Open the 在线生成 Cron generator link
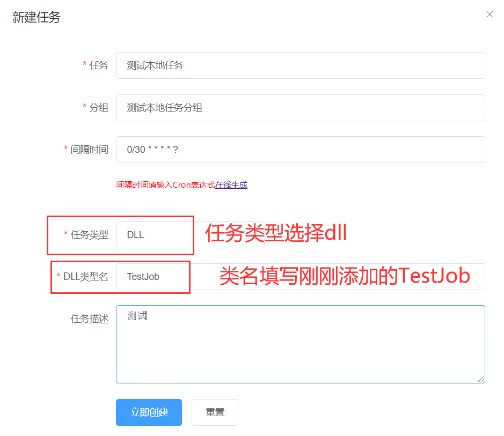 pos(231,185)
